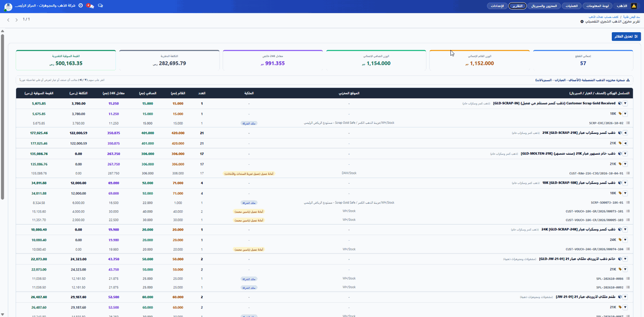644x317 pixels.
Task: Open messages icon with red 4 badge
Action: pyautogui.click(x=91, y=6)
